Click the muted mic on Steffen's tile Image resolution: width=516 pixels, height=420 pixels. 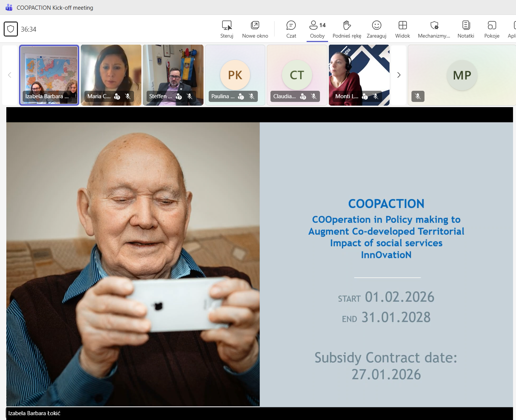pos(190,96)
